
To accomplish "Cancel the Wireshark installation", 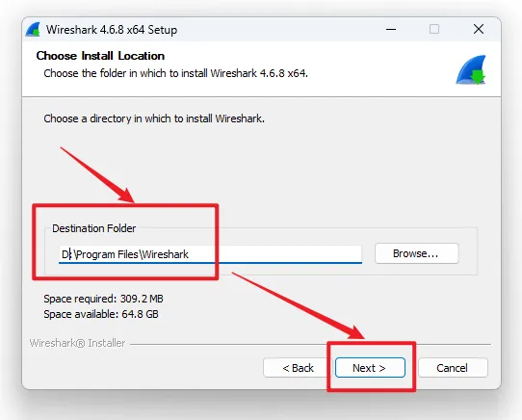I will [x=453, y=368].
